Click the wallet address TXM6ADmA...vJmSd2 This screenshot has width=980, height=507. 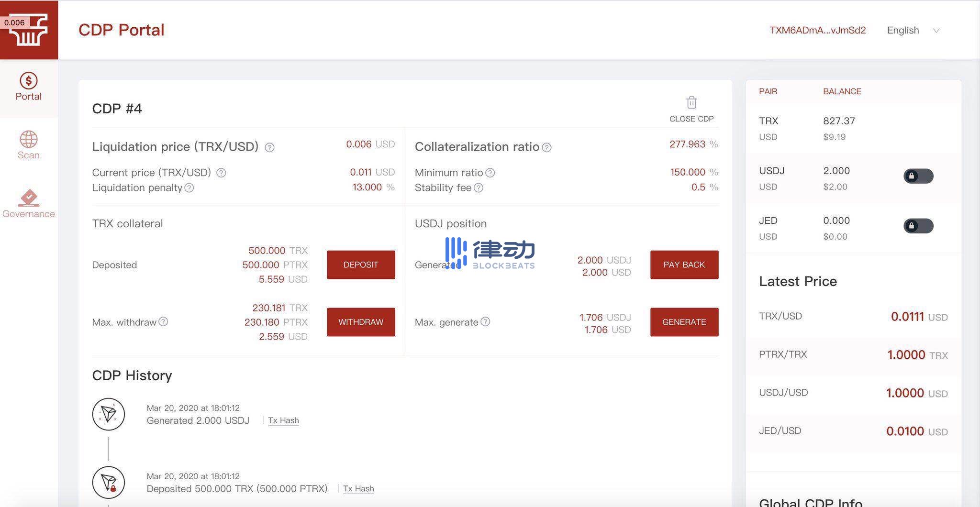click(817, 31)
